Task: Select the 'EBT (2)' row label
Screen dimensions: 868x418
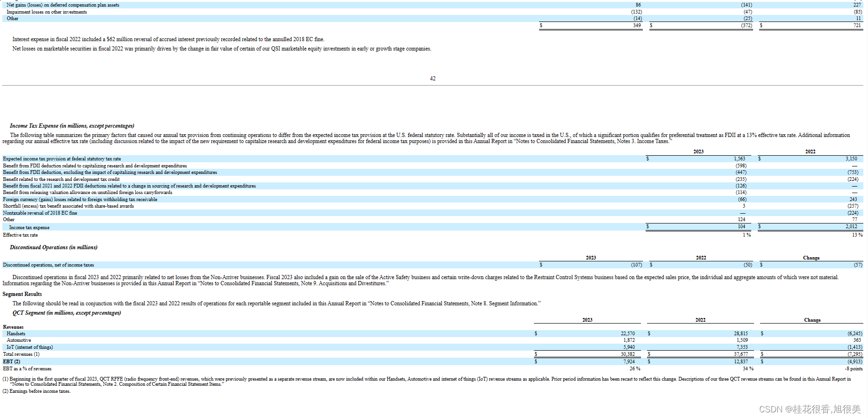Action: (x=11, y=362)
